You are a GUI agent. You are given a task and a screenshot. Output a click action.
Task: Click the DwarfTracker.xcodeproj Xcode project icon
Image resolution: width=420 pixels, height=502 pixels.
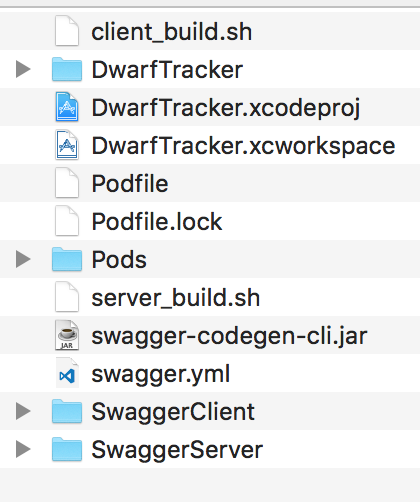67,107
